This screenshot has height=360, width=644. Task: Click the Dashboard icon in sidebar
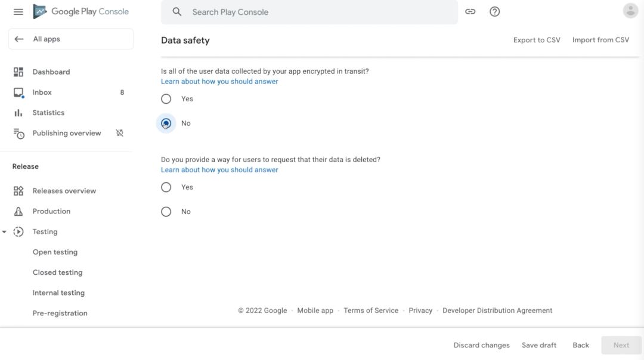coord(18,72)
